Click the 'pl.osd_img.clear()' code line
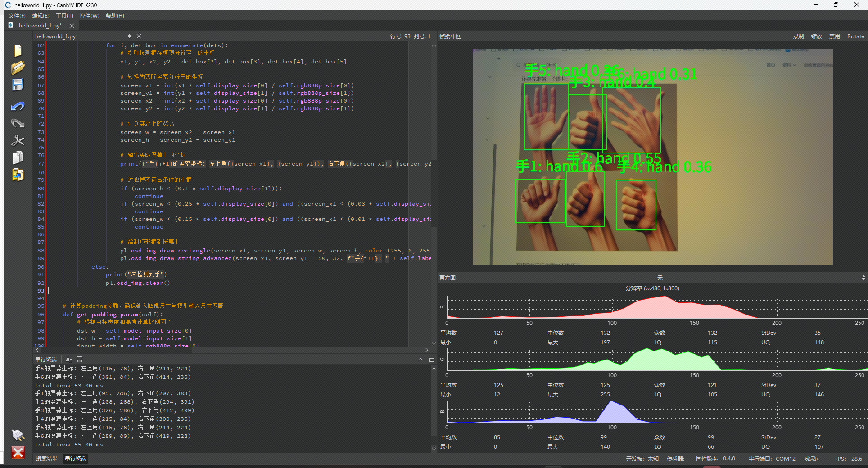Viewport: 868px width, 468px height. (138, 283)
